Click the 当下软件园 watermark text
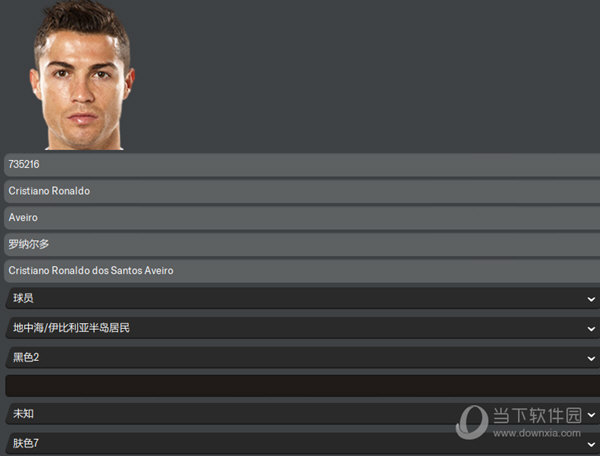This screenshot has width=600, height=456. 537,415
